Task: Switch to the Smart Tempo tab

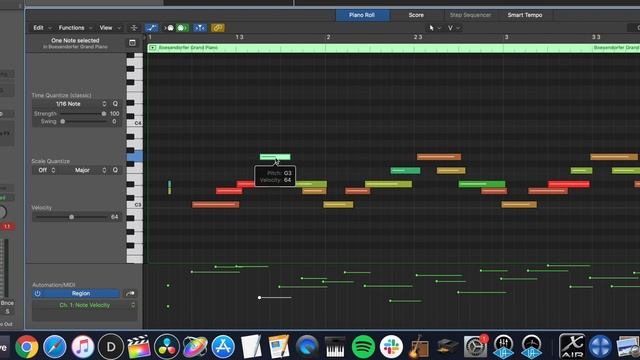Action: coord(525,15)
